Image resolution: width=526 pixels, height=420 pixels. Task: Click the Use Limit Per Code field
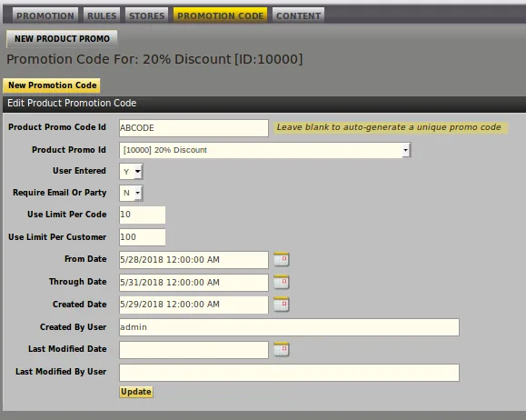tap(143, 215)
